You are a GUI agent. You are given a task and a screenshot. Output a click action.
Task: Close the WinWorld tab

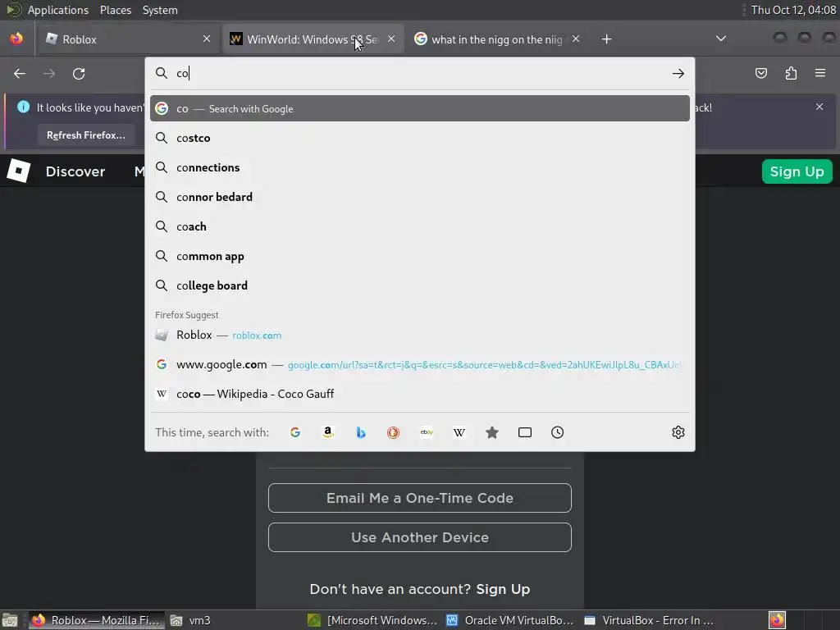pyautogui.click(x=391, y=39)
